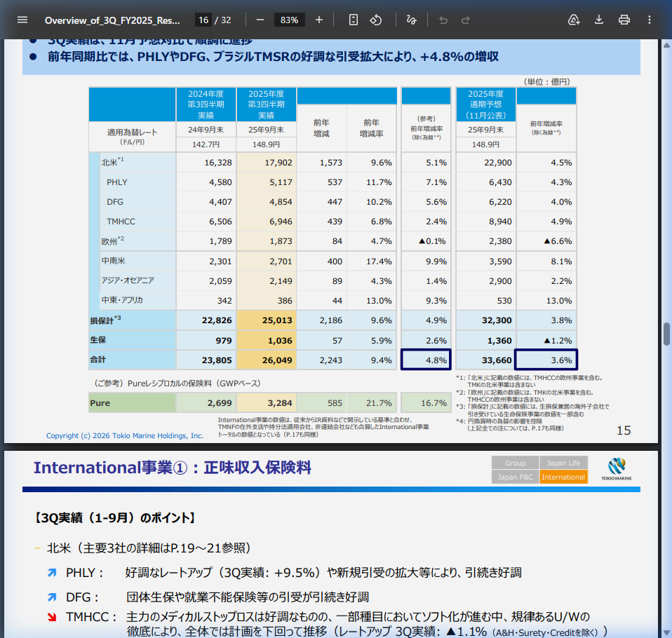This screenshot has width=672, height=638.
Task: Click the 2024年度 第3四半期 実績 header
Action: pos(206,104)
